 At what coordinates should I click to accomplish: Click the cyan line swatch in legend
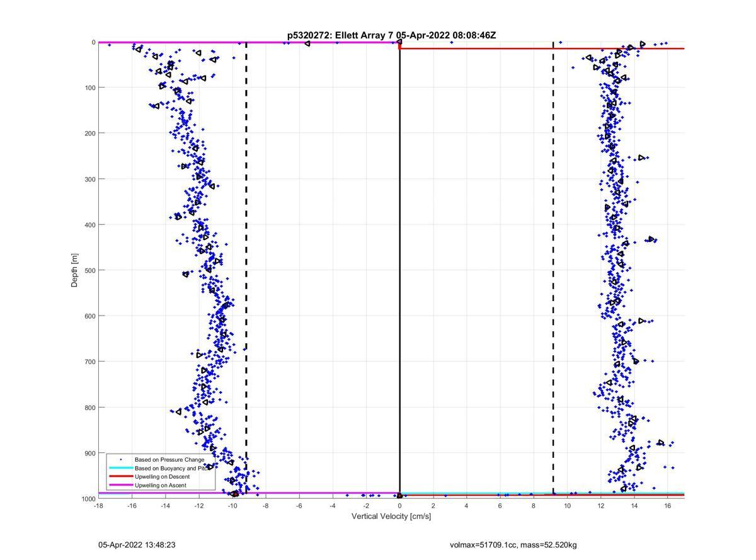[120, 468]
